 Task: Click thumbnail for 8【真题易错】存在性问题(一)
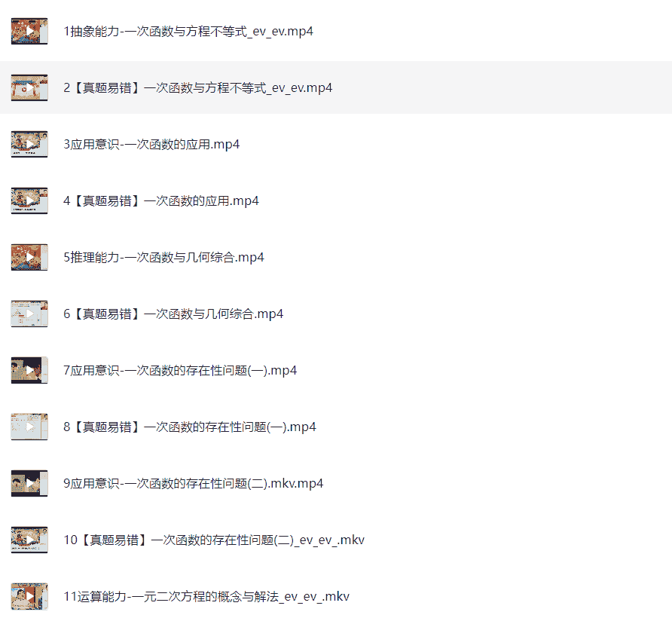tap(29, 427)
